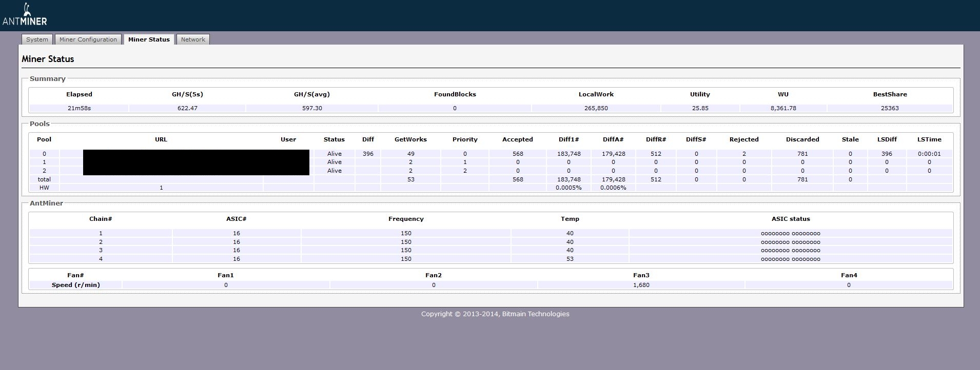Click the HW percentage 0.0006%
The image size is (980, 370).
tap(613, 188)
